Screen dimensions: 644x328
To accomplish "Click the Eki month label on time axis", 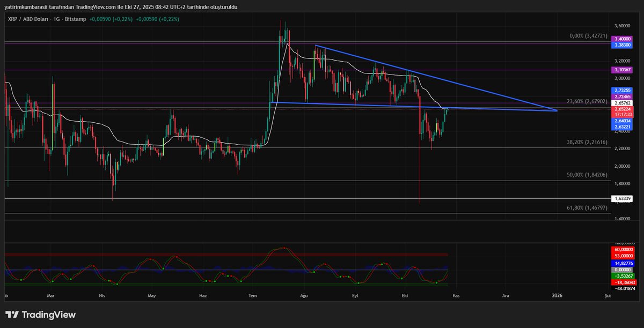I will pyautogui.click(x=404, y=295).
